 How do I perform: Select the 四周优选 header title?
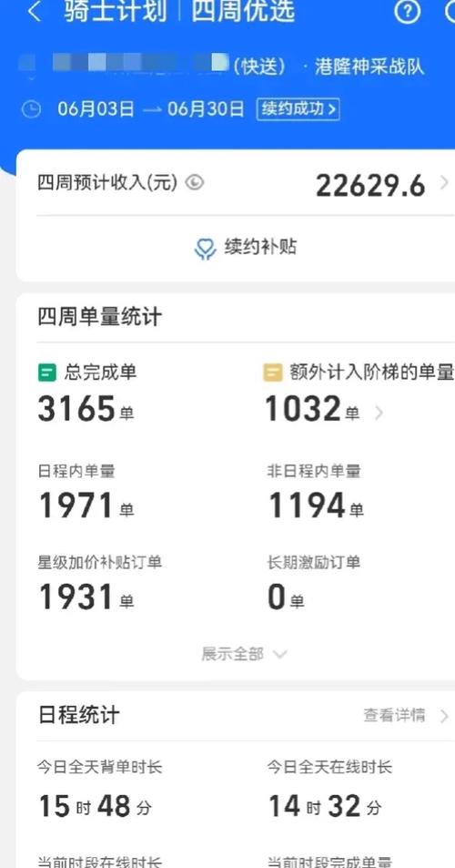coord(243,10)
